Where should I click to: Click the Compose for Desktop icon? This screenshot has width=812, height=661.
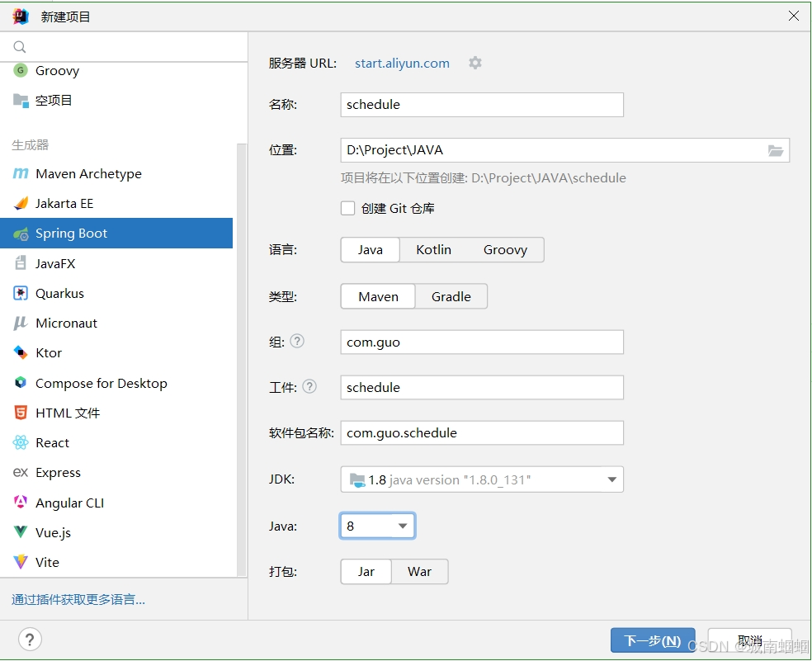(20, 383)
